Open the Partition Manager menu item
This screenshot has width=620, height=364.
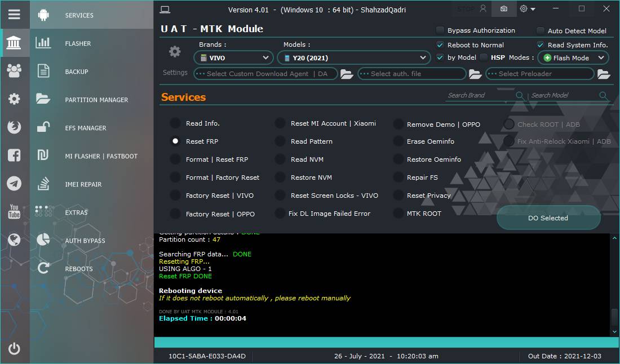92,100
